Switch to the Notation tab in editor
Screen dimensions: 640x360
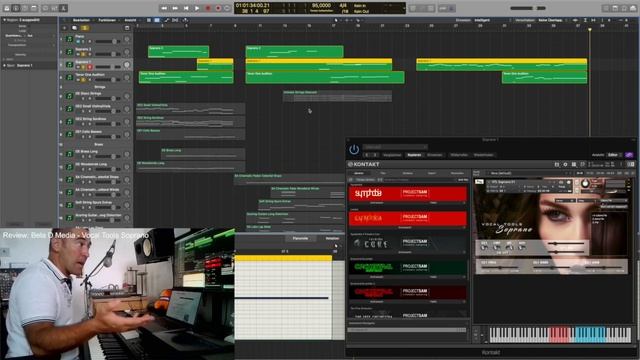[x=332, y=238]
